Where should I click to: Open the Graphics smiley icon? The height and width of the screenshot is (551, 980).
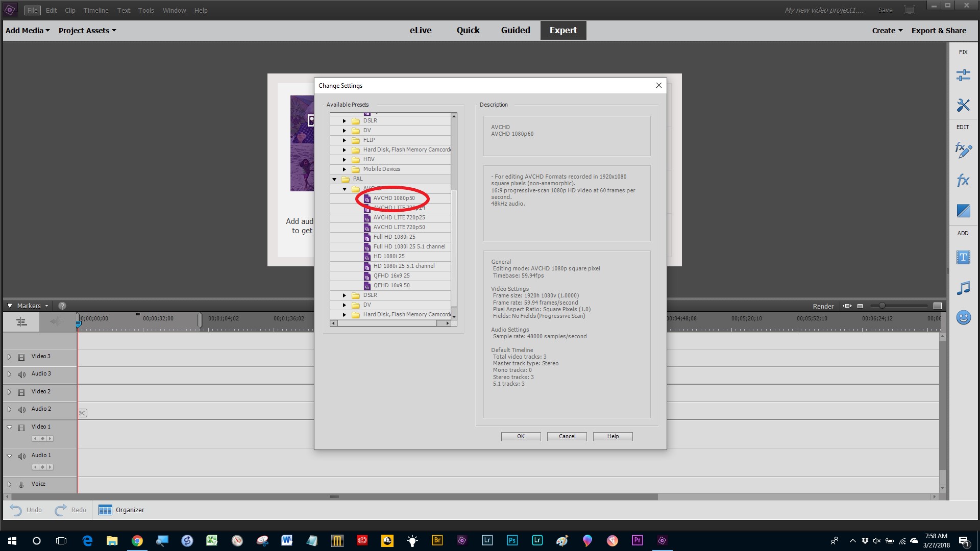coord(963,317)
